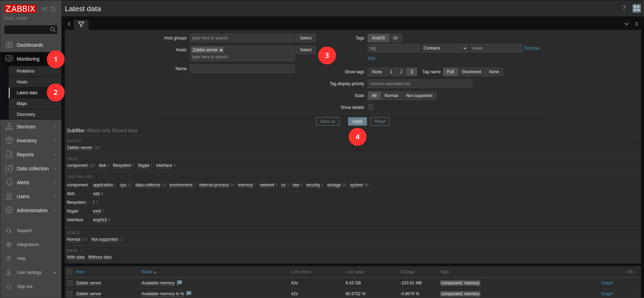Click the hide sidebar icon beside the logo

pos(53,9)
